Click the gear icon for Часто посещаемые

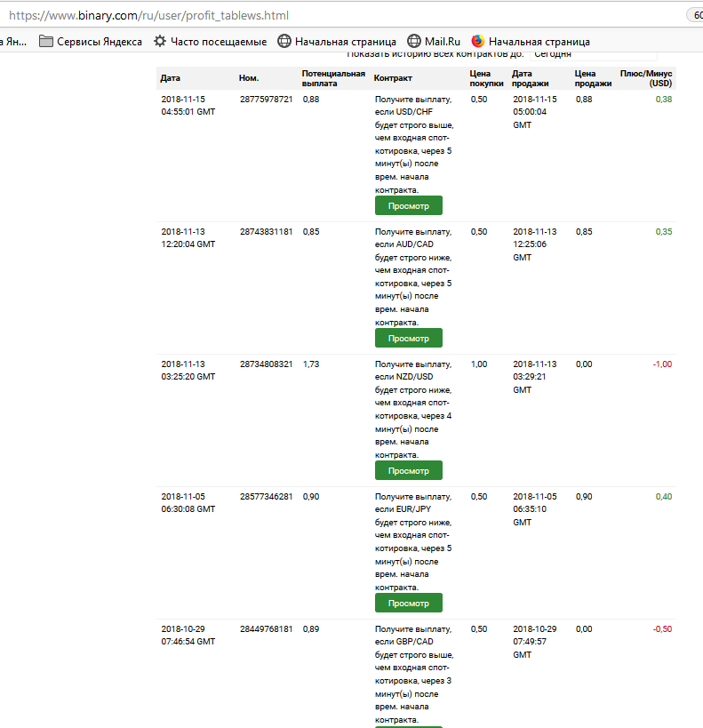pos(160,41)
